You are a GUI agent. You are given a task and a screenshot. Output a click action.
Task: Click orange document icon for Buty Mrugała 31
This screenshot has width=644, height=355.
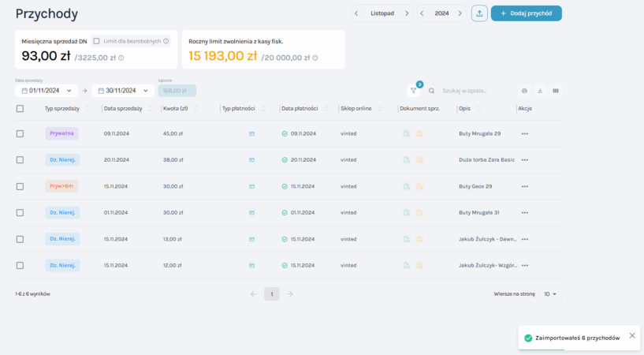[x=419, y=213]
